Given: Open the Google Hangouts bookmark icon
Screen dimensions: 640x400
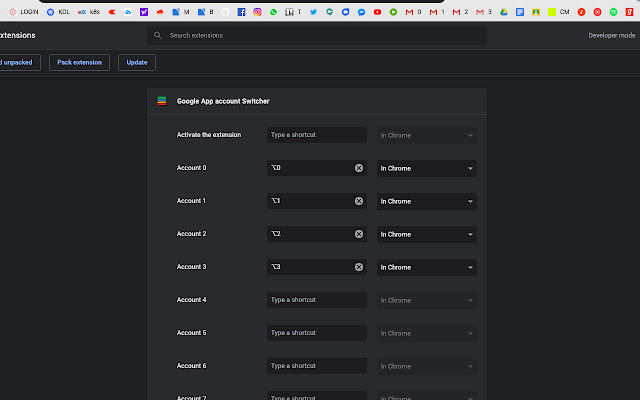Looking at the screenshot, I should pyautogui.click(x=329, y=12).
